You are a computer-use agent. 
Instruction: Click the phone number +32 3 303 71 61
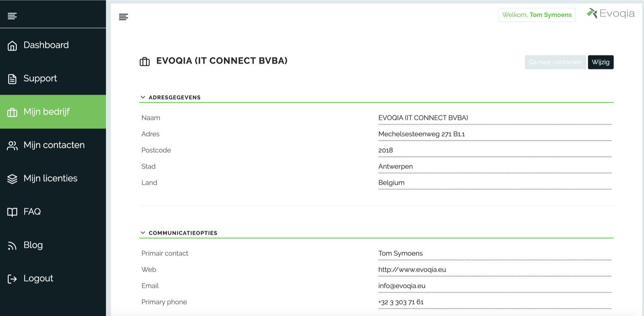tap(401, 302)
